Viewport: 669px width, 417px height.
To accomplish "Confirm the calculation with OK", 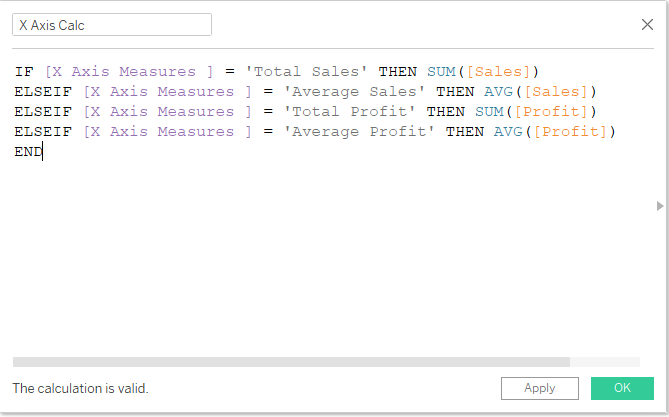I will point(622,388).
